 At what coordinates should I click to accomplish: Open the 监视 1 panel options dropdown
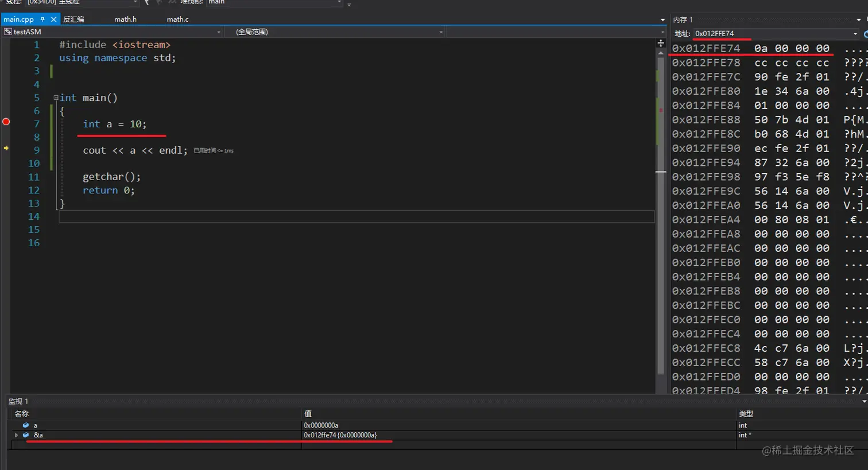click(864, 401)
